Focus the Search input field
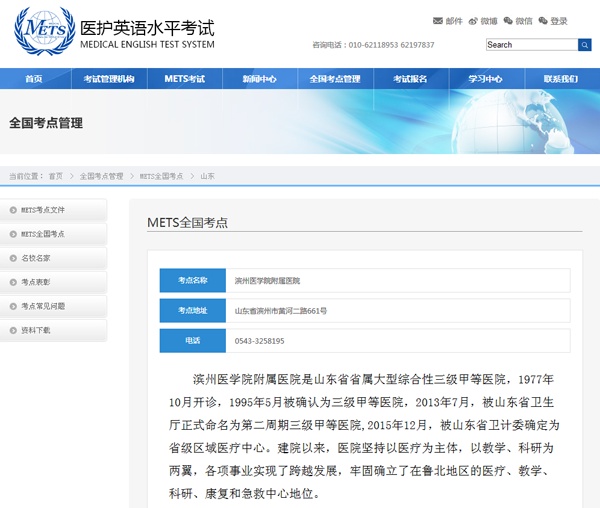The width and height of the screenshot is (600, 508). coord(531,45)
